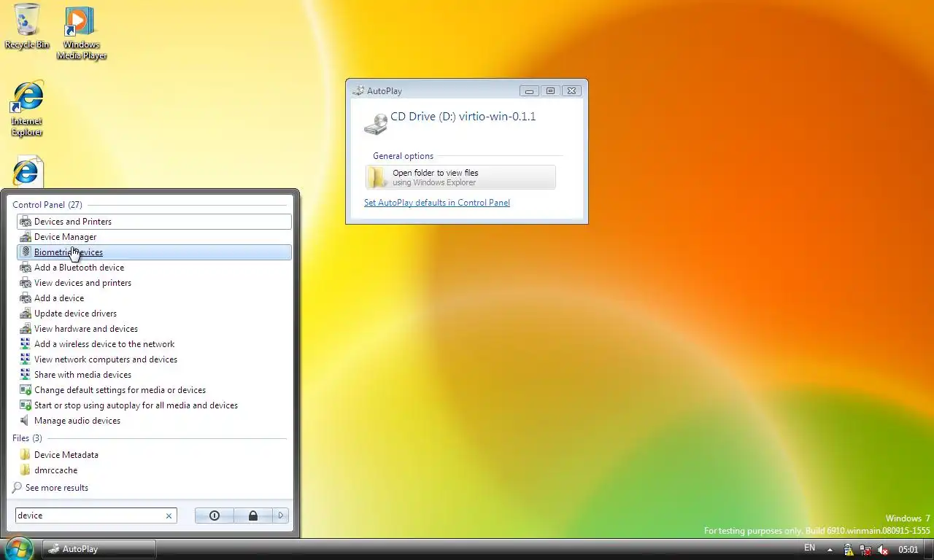Choose Open folder to view files
The width and height of the screenshot is (934, 560).
point(460,177)
